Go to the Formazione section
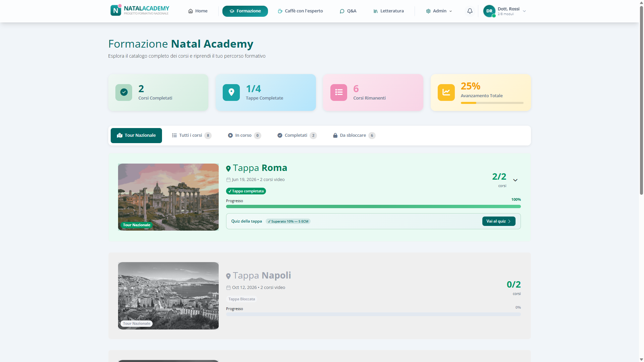 tap(245, 11)
